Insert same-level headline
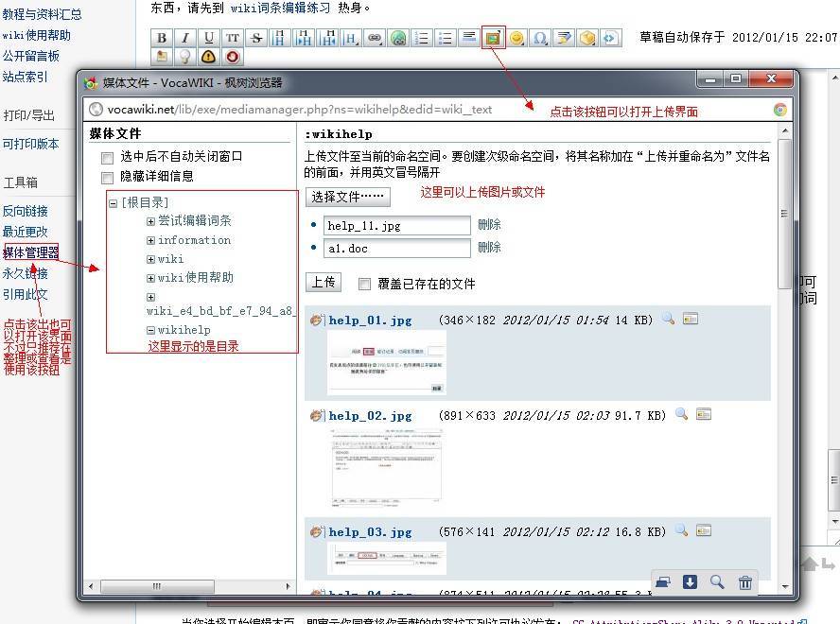 coord(280,38)
